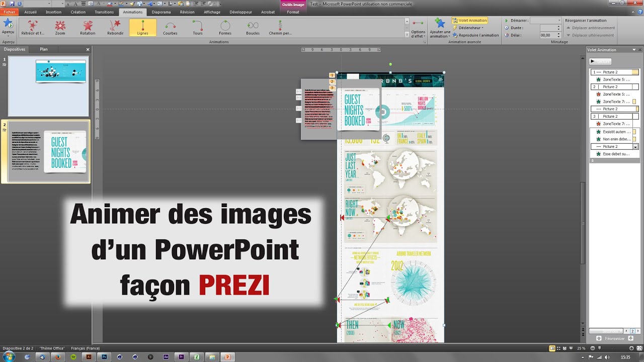The width and height of the screenshot is (644, 362).
Task: Apply the Rotation animation effect
Action: 88,28
